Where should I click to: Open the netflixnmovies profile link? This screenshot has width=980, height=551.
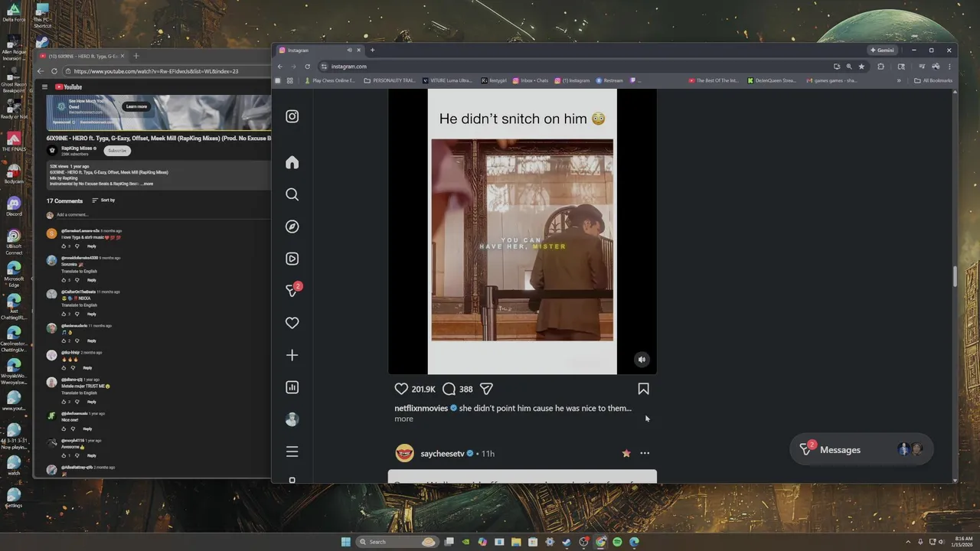[420, 409]
